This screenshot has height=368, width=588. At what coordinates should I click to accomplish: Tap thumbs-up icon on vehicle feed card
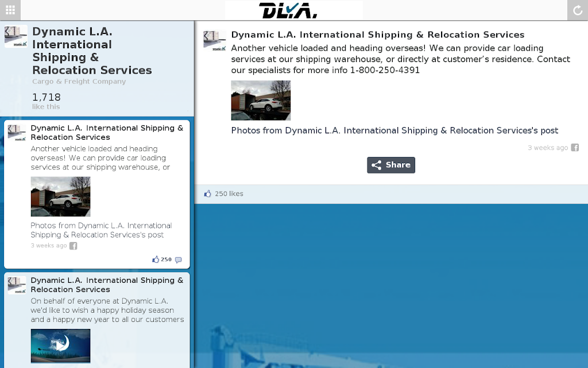click(156, 259)
